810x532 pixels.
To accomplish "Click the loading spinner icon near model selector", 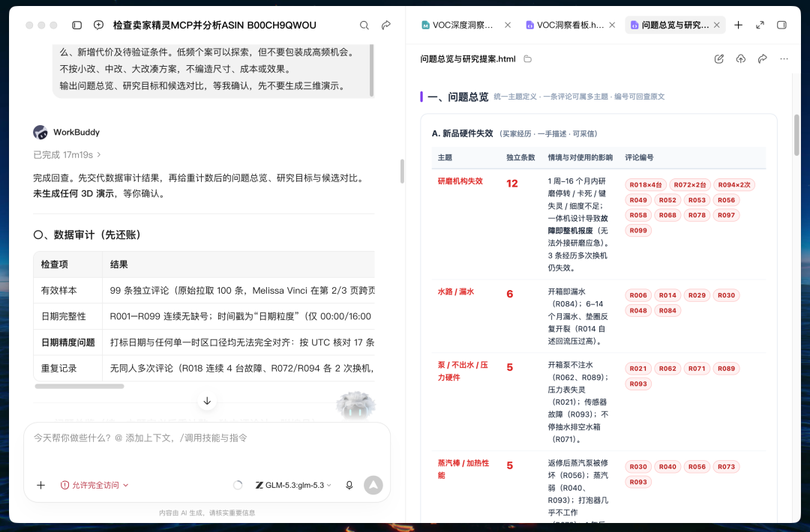I will [238, 485].
